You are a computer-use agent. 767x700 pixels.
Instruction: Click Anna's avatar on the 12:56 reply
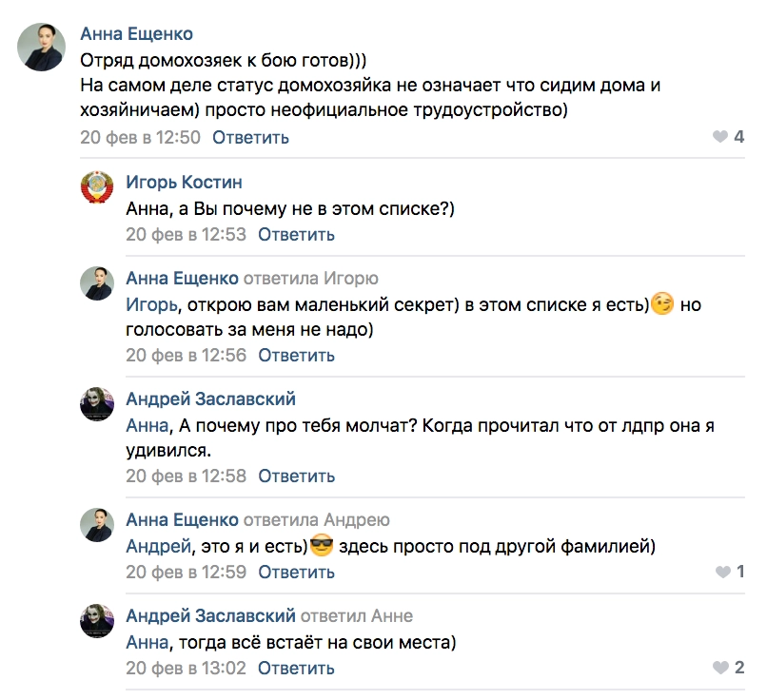click(x=97, y=282)
